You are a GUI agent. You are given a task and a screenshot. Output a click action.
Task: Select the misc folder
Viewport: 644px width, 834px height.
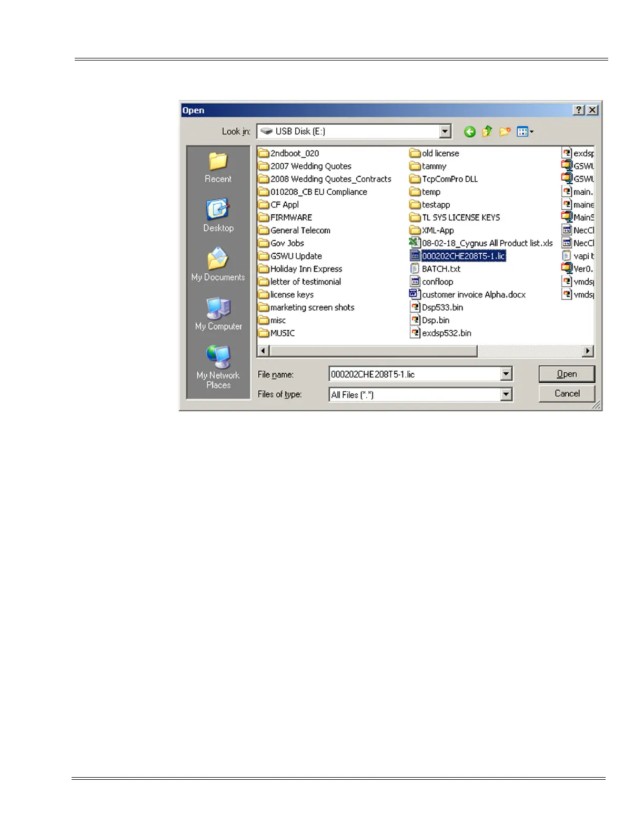coord(272,321)
